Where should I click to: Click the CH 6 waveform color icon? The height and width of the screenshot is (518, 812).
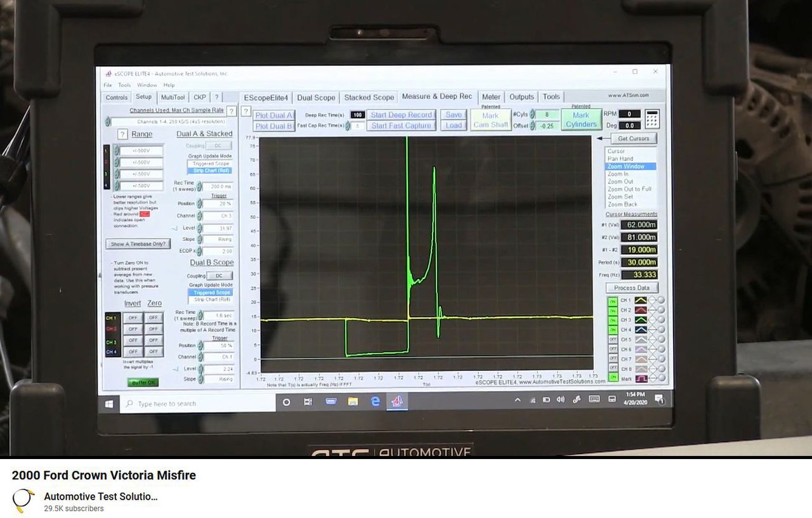pos(641,349)
